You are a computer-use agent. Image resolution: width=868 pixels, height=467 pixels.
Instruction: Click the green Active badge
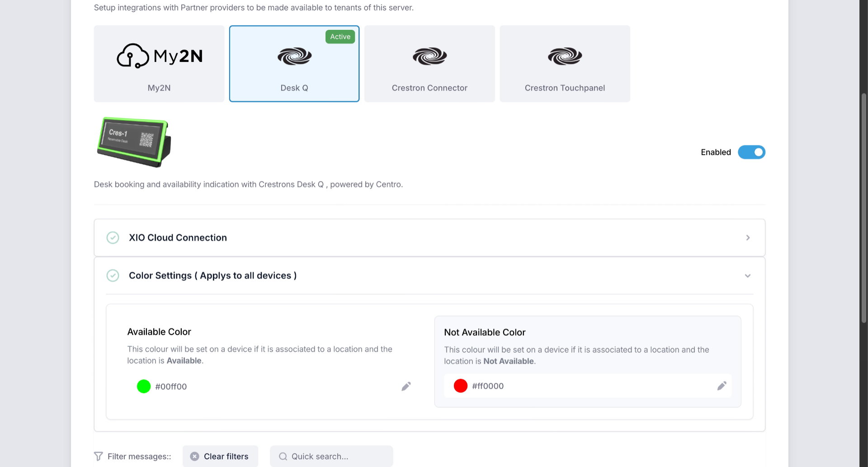tap(340, 37)
